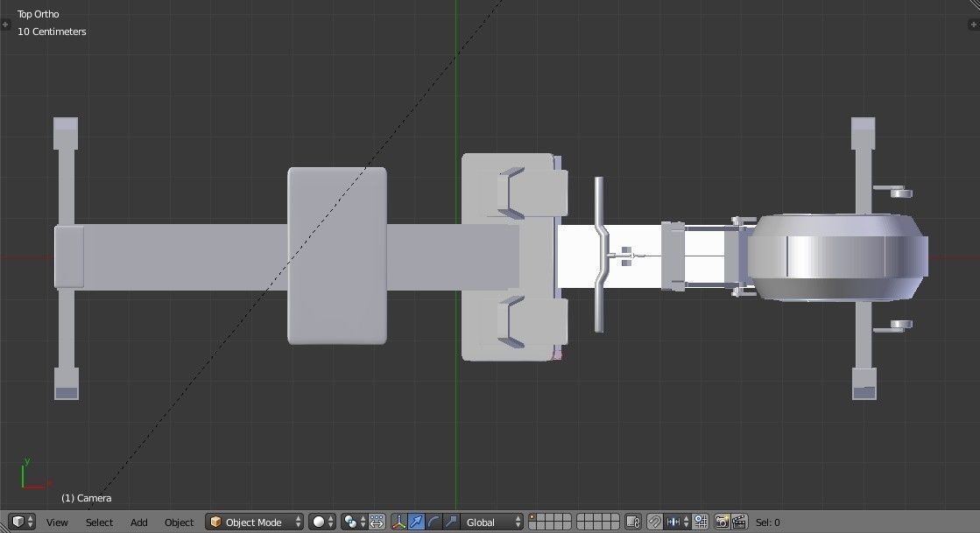980x533 pixels.
Task: Select the flywheel housing object
Action: click(x=837, y=257)
